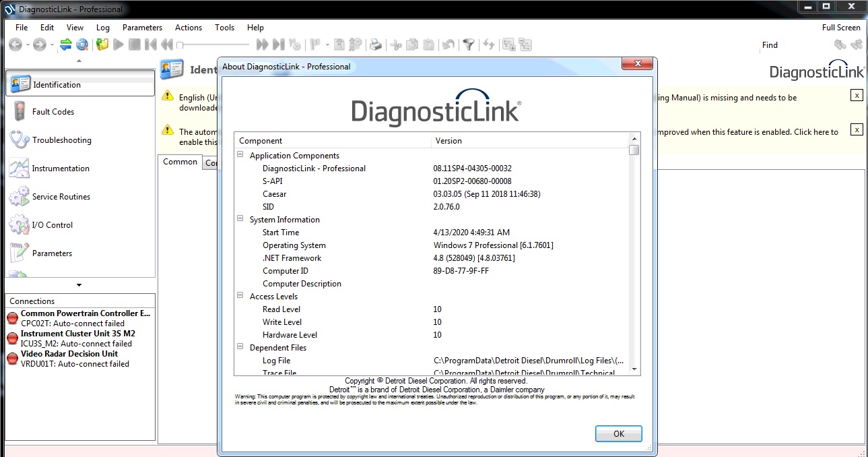Select Instrumentation in the sidebar
The image size is (868, 457).
pos(80,169)
